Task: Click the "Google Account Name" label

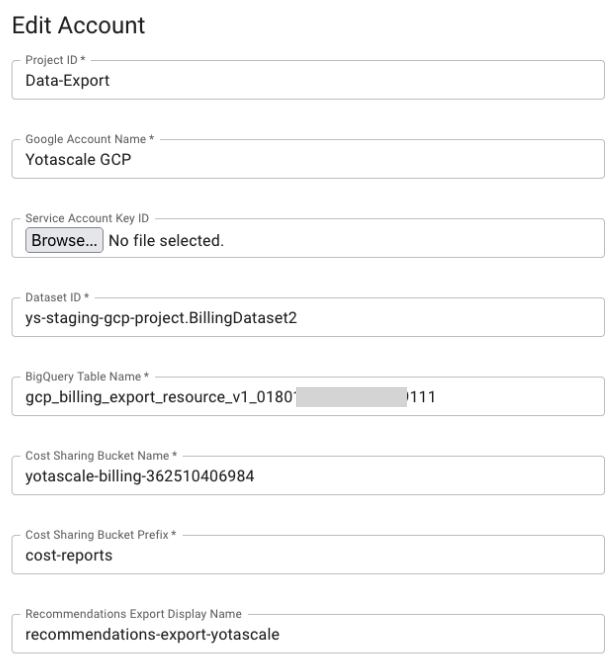Action: point(89,139)
